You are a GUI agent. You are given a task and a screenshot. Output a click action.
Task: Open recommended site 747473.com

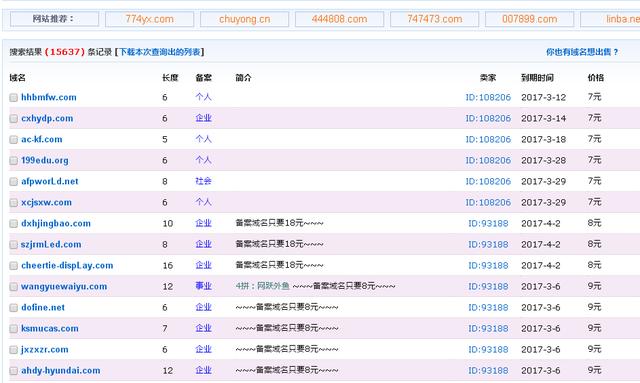(435, 19)
